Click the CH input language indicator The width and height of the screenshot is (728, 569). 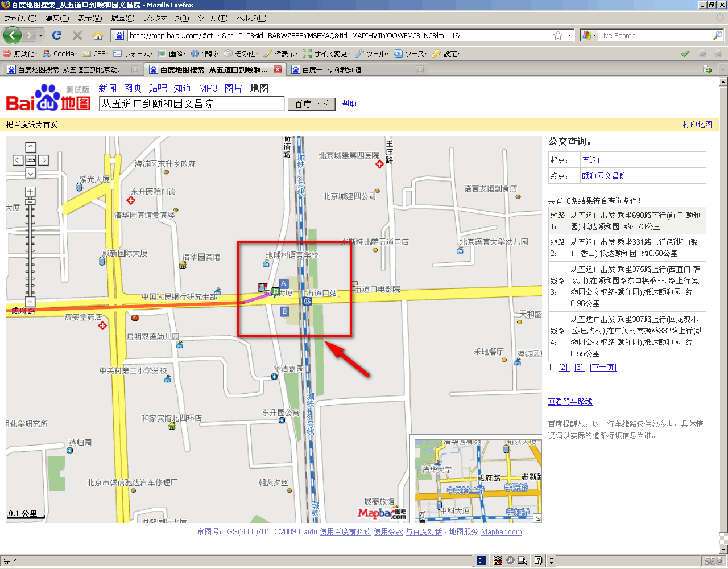[x=482, y=560]
